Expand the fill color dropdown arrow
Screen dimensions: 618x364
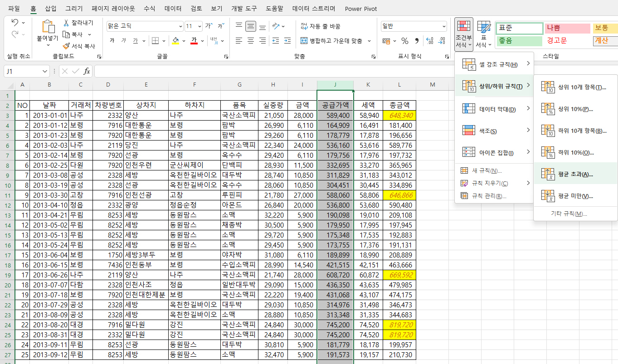coord(184,41)
